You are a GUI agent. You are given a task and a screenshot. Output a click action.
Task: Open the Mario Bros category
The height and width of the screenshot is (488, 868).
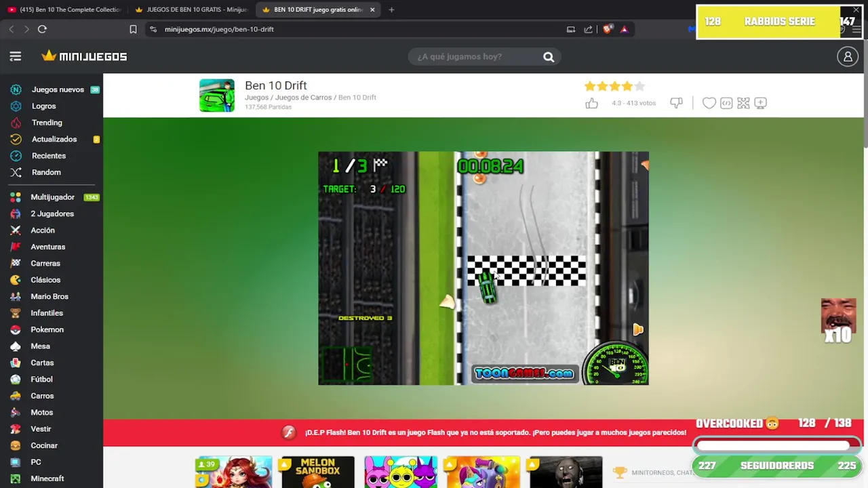tap(50, 297)
